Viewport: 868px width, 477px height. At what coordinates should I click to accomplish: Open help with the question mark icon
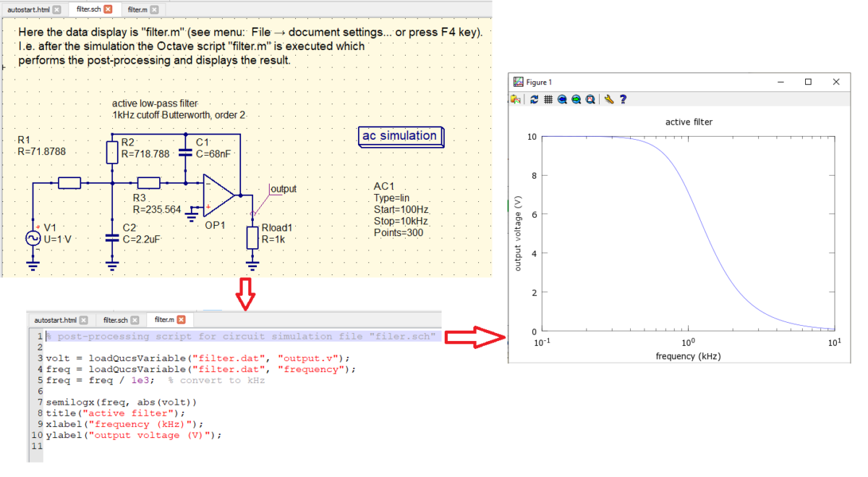(623, 100)
